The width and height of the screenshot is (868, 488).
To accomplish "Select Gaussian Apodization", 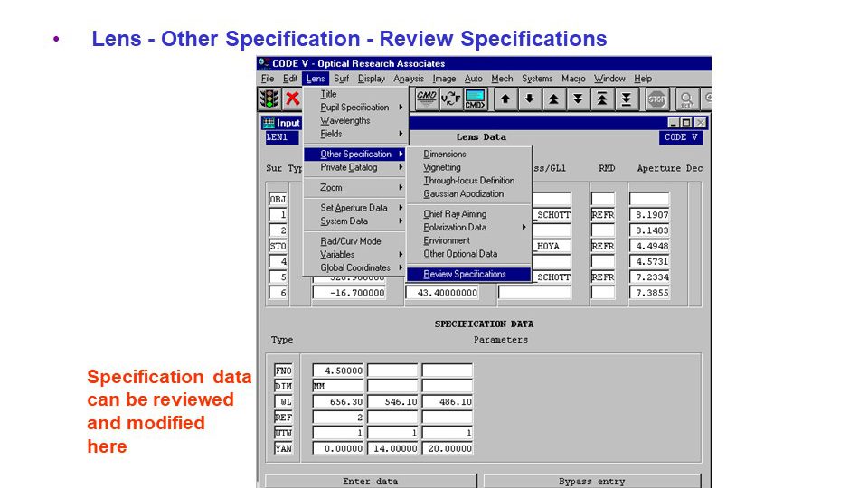I will tap(469, 193).
